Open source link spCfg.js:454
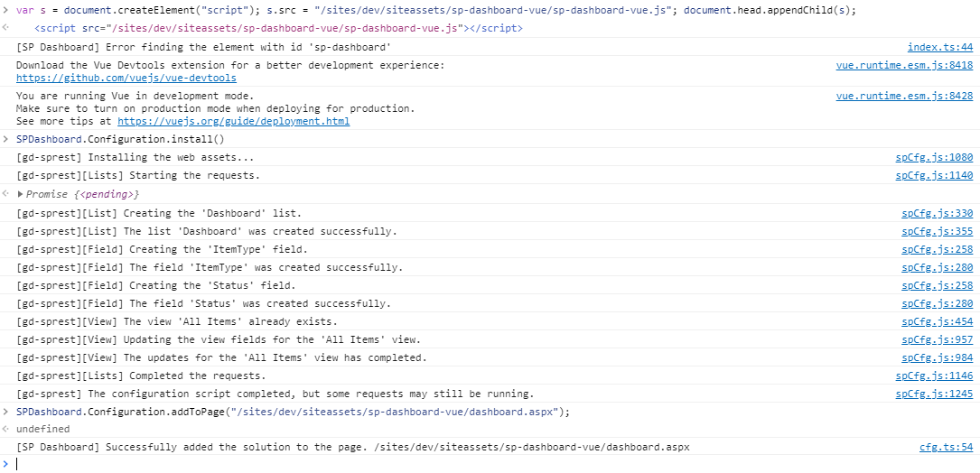The height and width of the screenshot is (473, 980). (x=937, y=321)
